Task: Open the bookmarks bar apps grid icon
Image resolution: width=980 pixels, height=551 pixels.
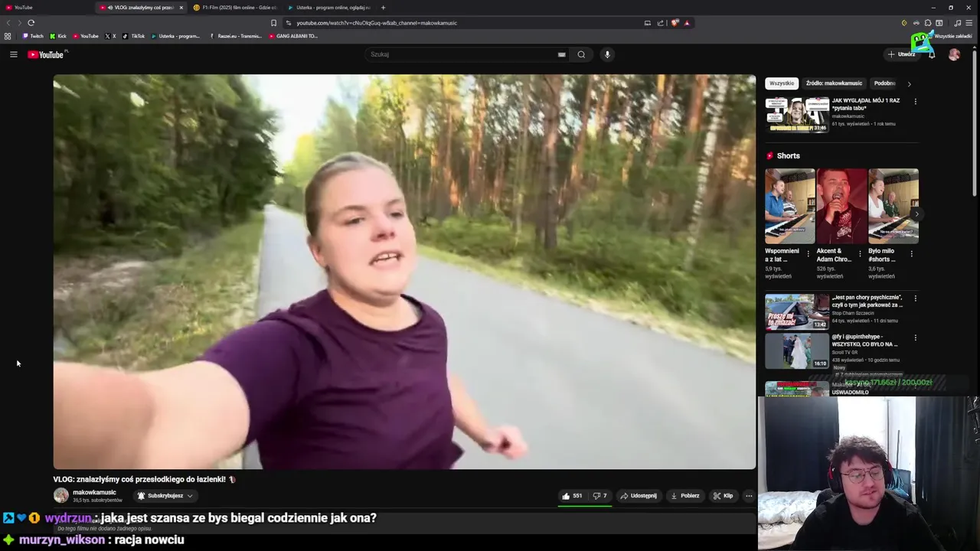Action: coord(8,36)
